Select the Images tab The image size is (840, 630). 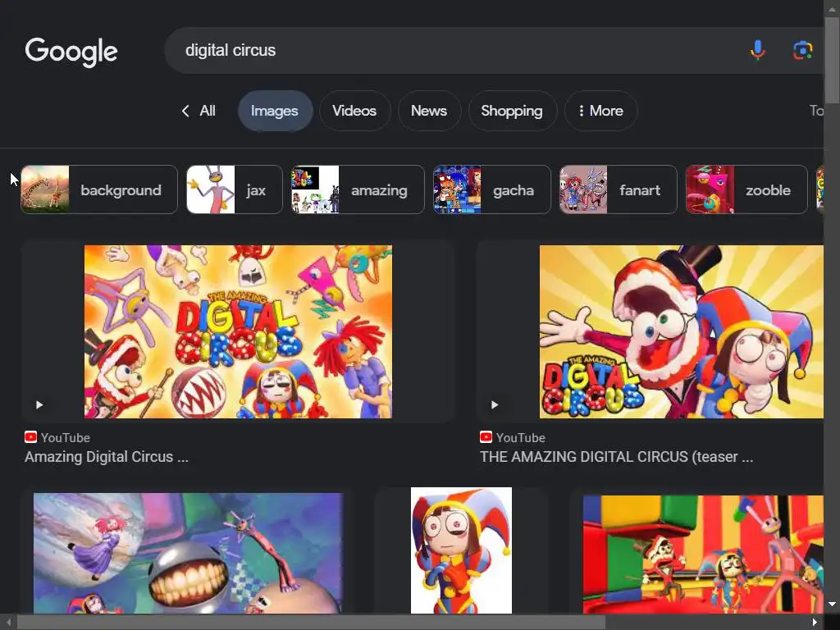point(275,111)
